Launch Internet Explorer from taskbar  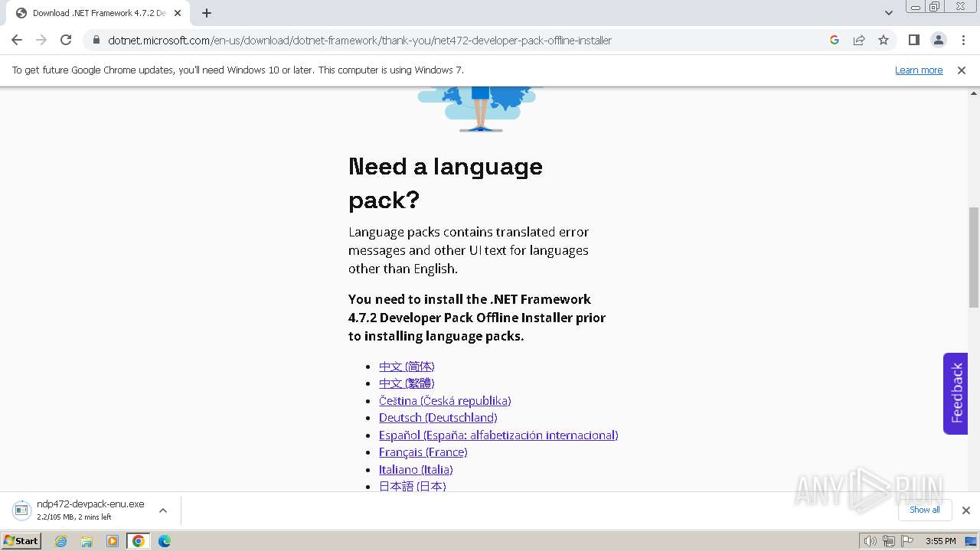(x=61, y=541)
